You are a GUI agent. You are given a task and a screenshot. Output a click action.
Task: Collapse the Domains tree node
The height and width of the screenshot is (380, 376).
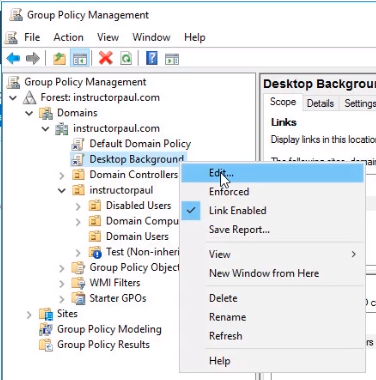pyautogui.click(x=29, y=113)
